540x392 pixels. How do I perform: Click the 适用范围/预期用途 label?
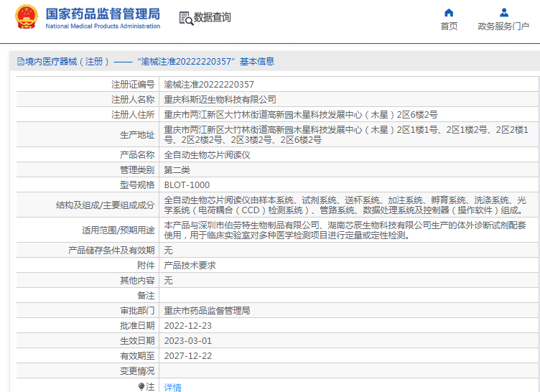point(118,230)
